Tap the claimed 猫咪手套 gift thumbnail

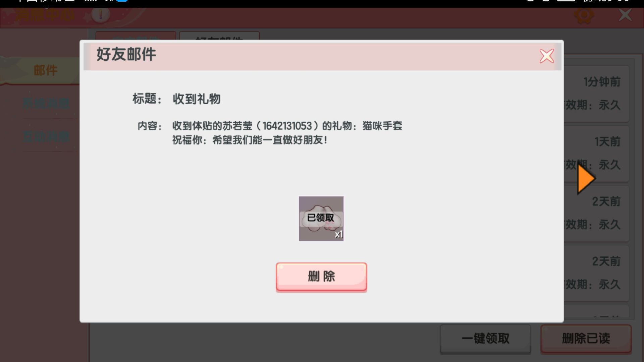click(321, 219)
